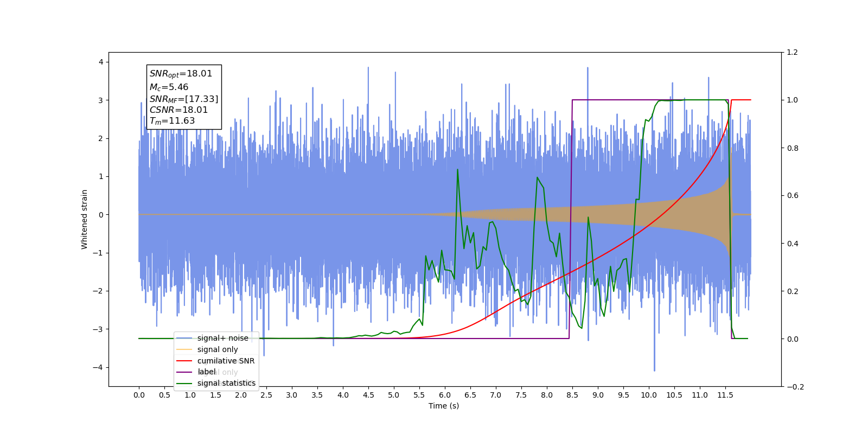Click the CSNR=18.01 annotation line

click(178, 110)
